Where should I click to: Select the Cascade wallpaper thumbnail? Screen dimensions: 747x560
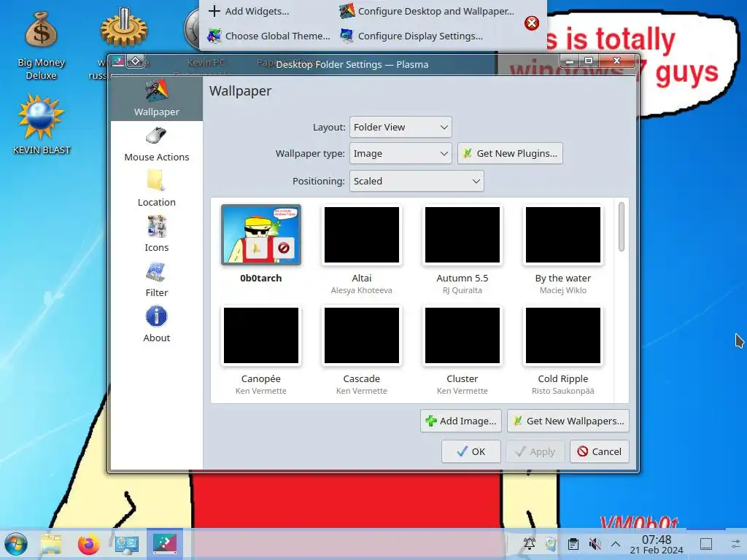[362, 335]
